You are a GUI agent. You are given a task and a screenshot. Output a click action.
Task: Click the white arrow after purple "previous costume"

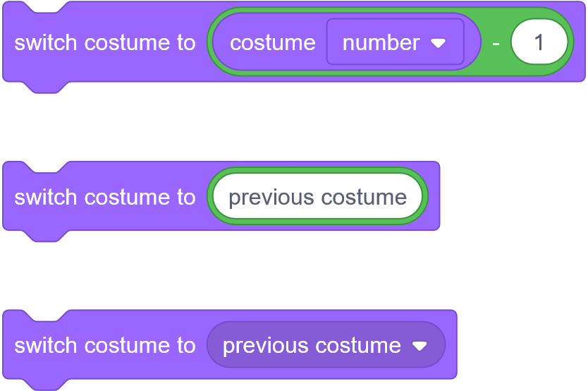coord(419,347)
